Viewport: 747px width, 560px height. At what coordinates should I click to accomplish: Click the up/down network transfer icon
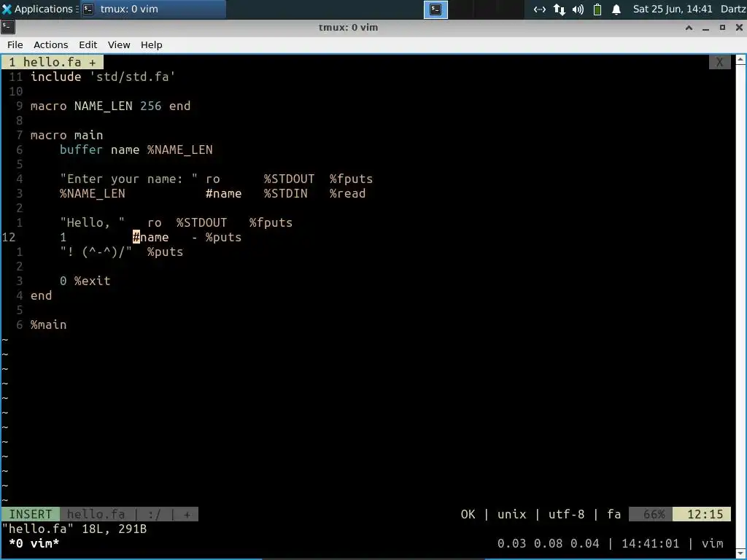pyautogui.click(x=560, y=9)
